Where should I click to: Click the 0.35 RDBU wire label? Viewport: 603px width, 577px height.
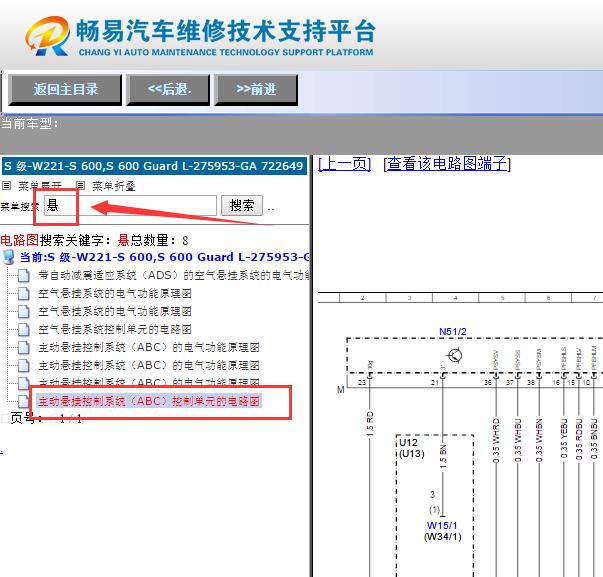click(579, 439)
